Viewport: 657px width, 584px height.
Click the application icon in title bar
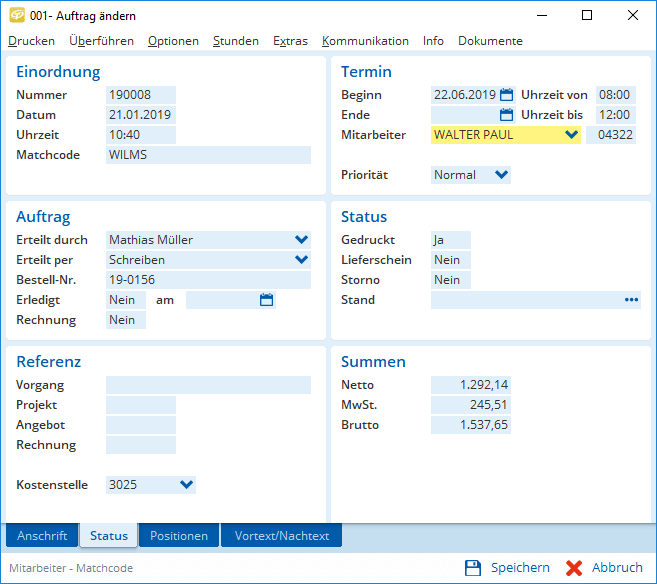17,16
